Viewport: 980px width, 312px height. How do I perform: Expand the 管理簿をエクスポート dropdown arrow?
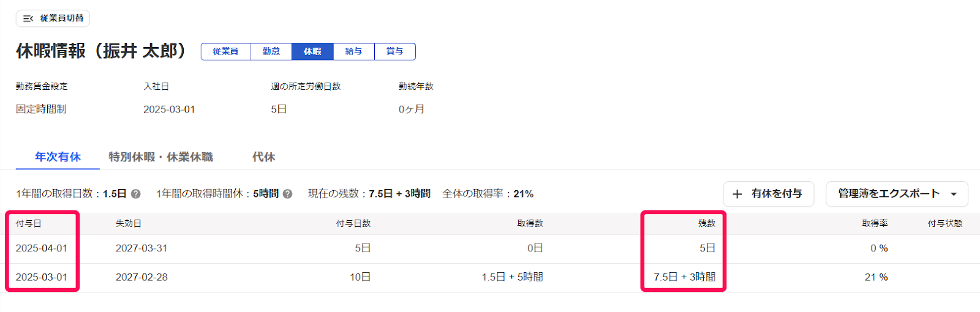tap(954, 194)
